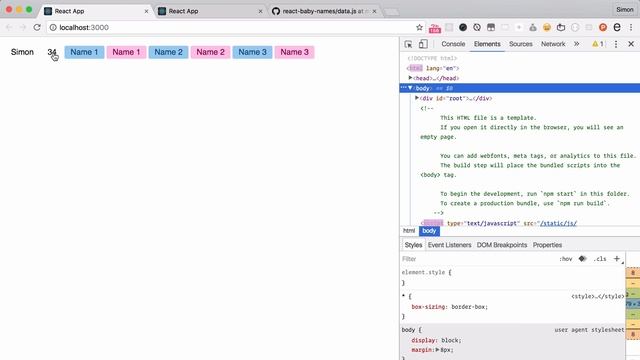Click the pink Name 1 tag
This screenshot has height=360, width=640.
[x=126, y=52]
